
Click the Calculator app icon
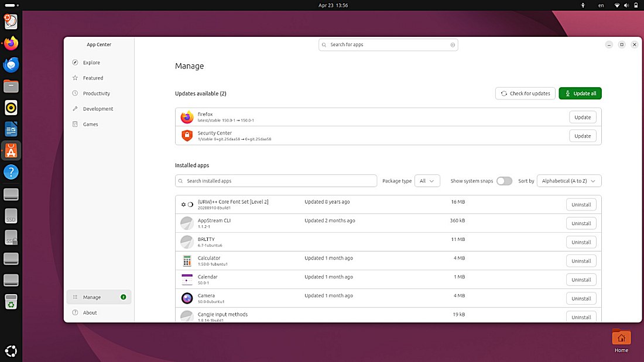[186, 261]
